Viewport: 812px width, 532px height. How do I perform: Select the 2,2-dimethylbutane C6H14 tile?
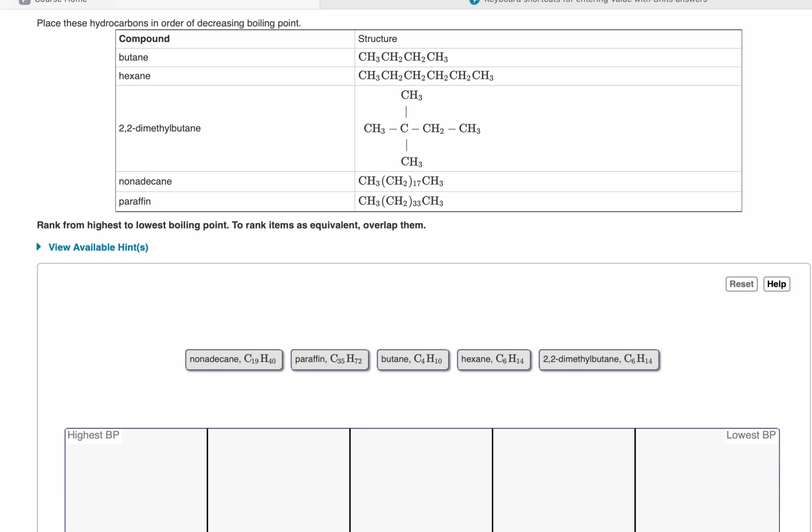(x=599, y=359)
